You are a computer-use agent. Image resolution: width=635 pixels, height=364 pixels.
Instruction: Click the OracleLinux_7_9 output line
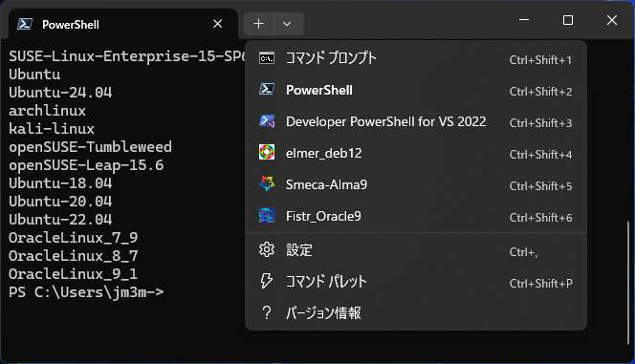(x=74, y=237)
